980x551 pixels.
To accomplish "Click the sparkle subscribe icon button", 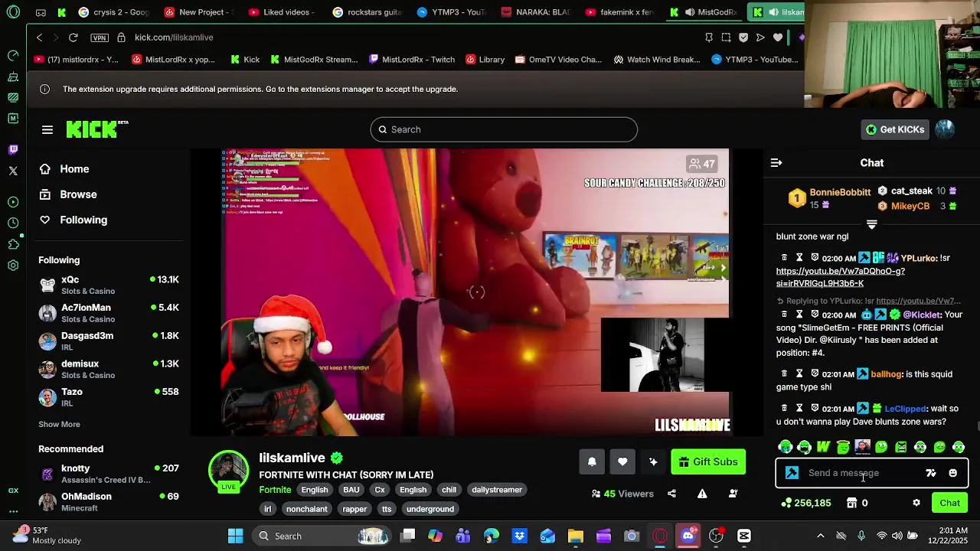I will (x=653, y=461).
